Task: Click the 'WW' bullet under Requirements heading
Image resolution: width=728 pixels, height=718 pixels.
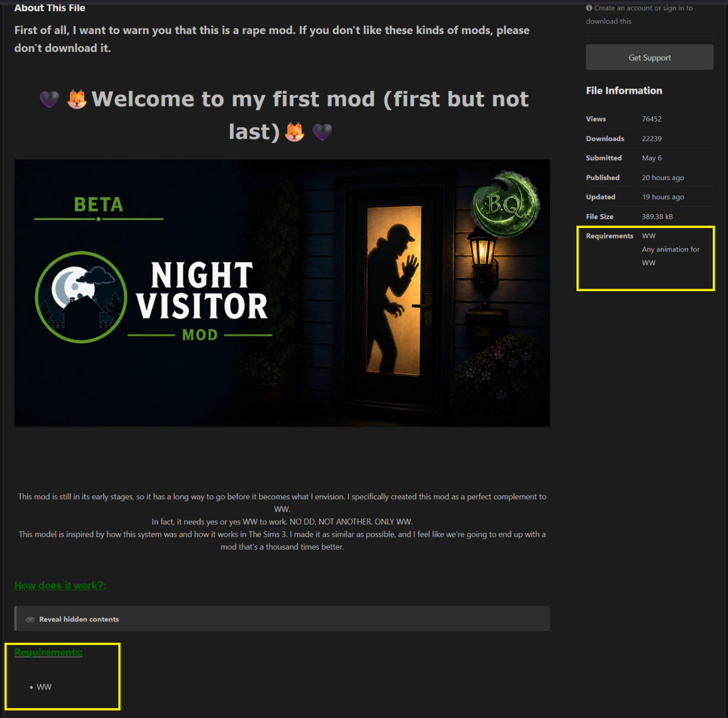Action: point(44,687)
